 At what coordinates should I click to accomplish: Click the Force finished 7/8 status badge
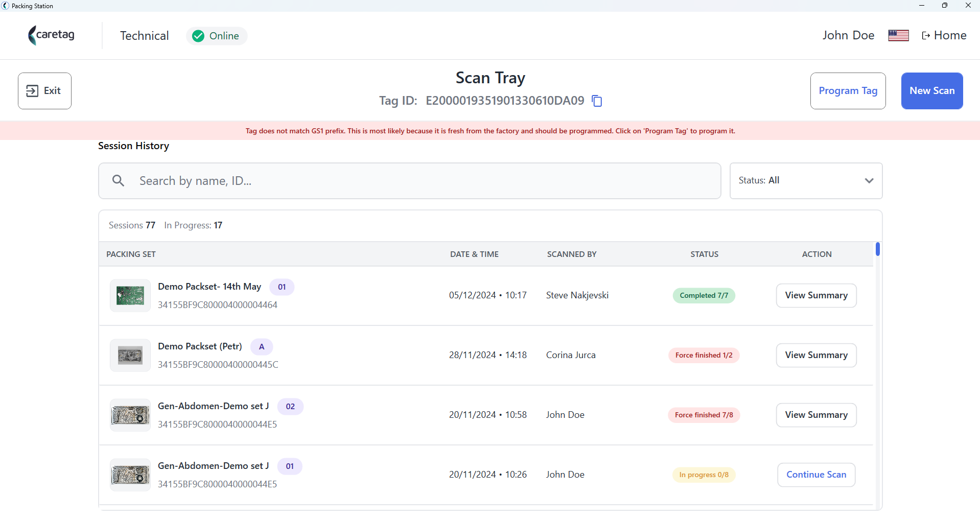click(704, 415)
